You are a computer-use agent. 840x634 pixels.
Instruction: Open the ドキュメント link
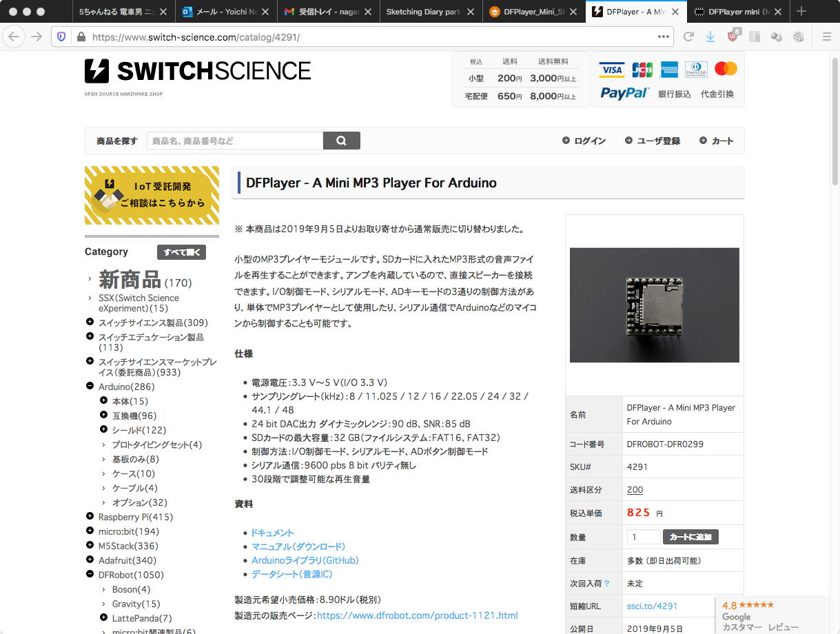pyautogui.click(x=272, y=533)
